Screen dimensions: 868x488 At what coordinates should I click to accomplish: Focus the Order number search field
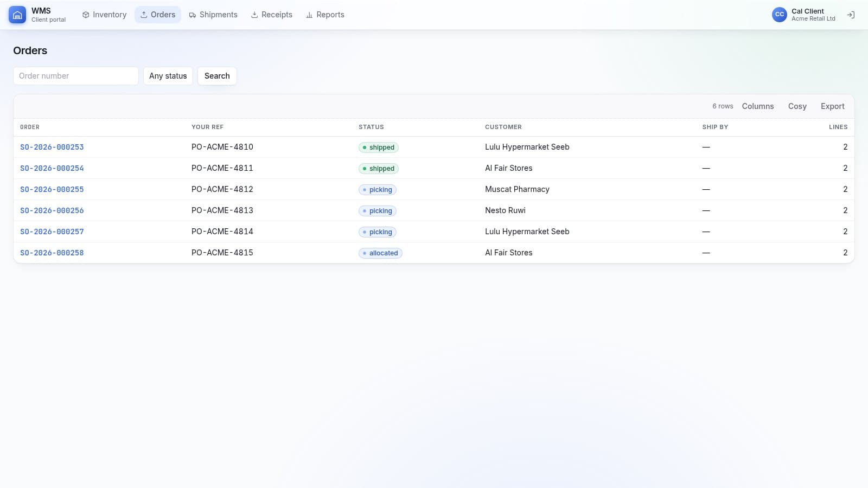point(76,76)
